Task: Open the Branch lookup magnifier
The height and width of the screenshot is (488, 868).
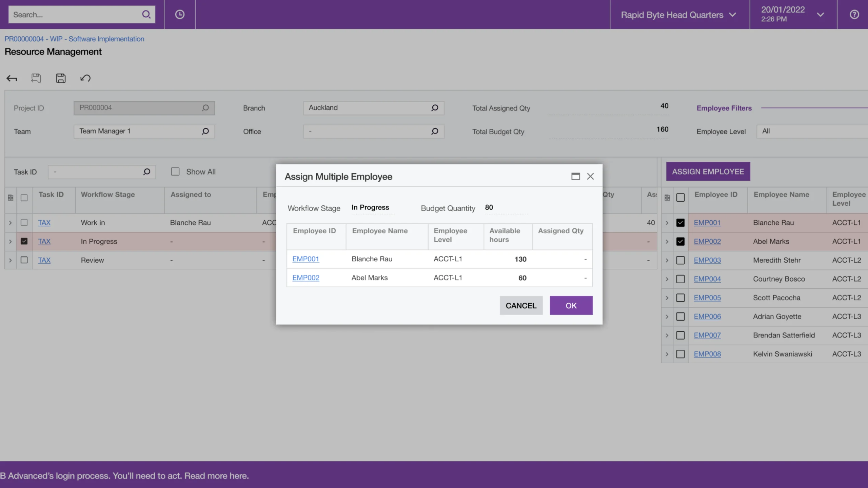Action: click(435, 108)
